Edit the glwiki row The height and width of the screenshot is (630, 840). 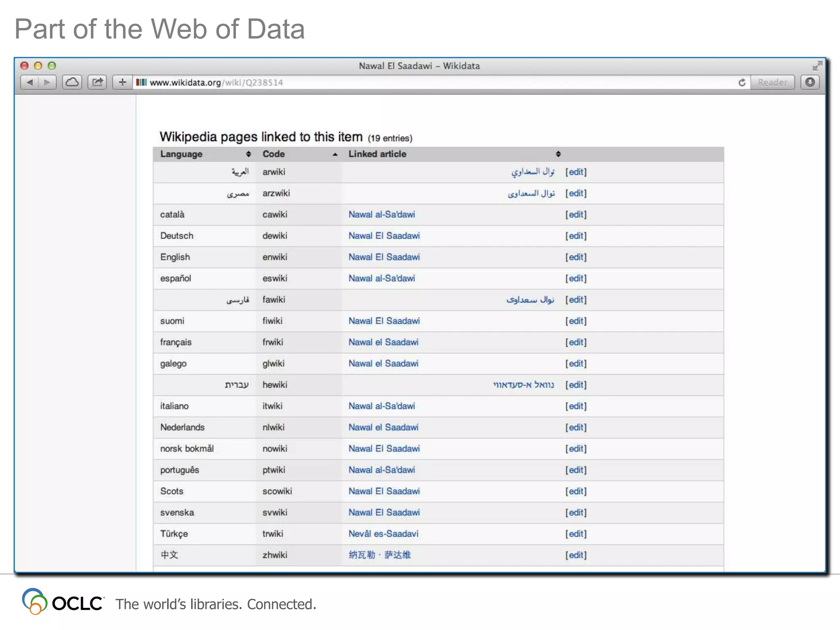click(x=576, y=364)
